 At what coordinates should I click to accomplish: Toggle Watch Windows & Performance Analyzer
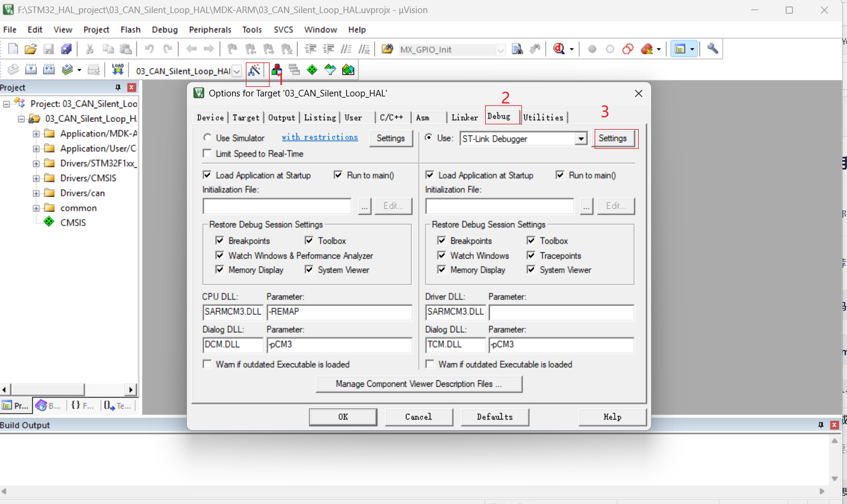point(220,255)
